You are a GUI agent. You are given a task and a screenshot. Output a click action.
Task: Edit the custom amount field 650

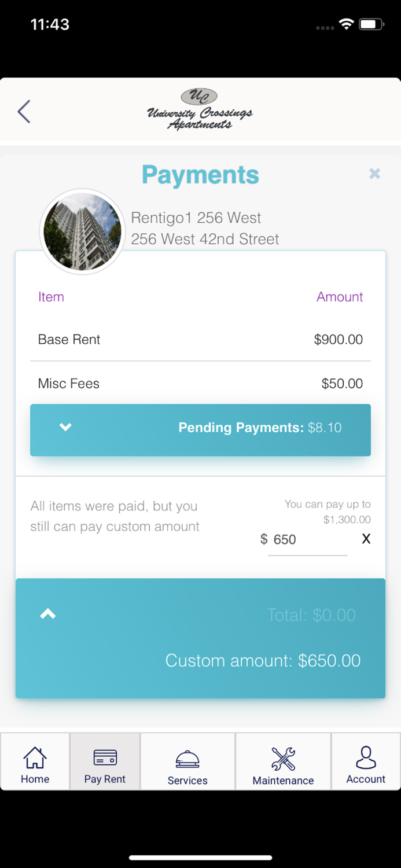click(307, 540)
